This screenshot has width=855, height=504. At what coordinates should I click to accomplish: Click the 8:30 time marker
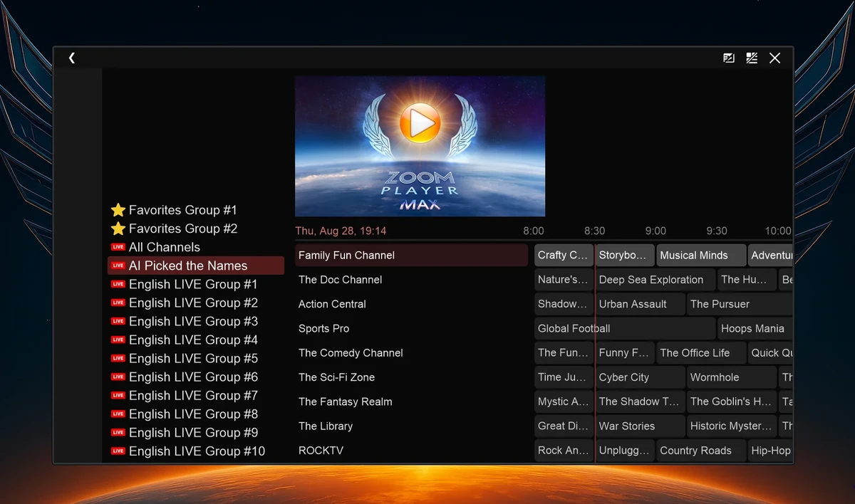coord(595,231)
